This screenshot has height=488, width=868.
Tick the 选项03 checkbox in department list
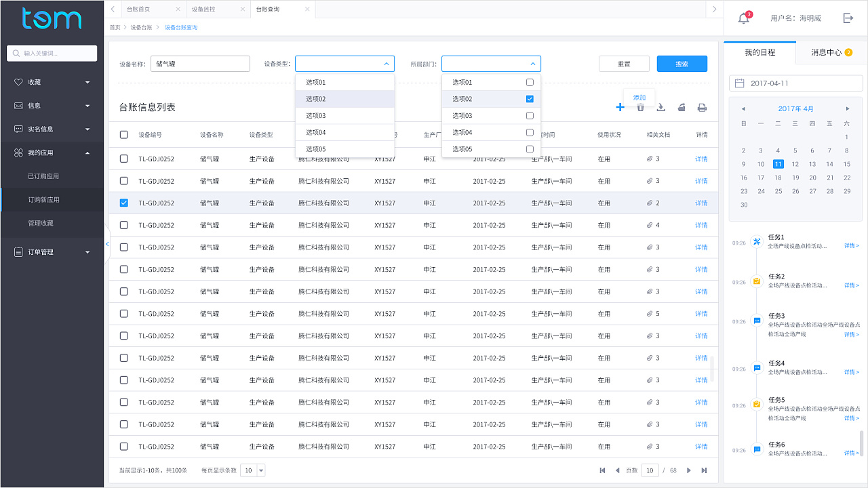[530, 115]
